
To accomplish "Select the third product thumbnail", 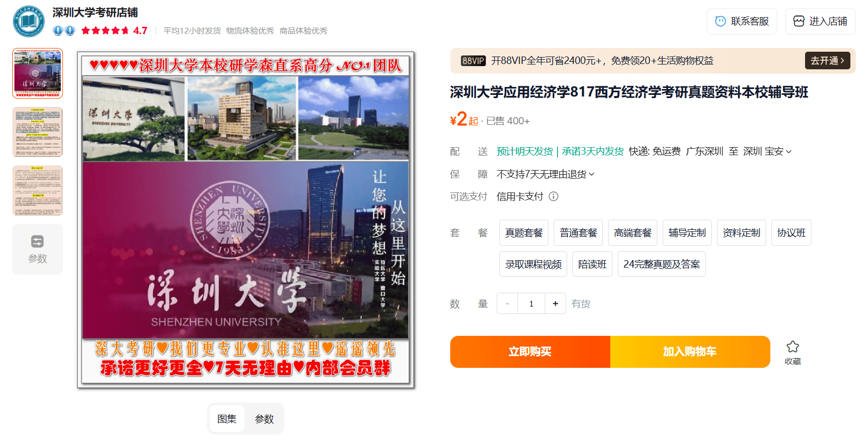I will tap(37, 191).
